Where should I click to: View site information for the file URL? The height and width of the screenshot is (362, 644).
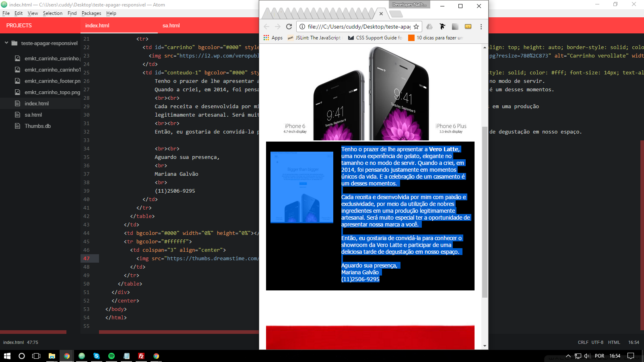coord(302,27)
